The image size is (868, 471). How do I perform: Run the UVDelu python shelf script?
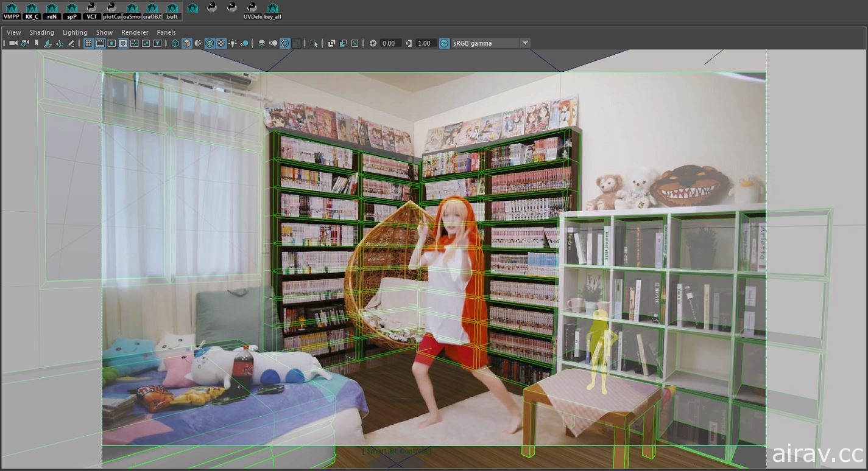click(x=252, y=11)
